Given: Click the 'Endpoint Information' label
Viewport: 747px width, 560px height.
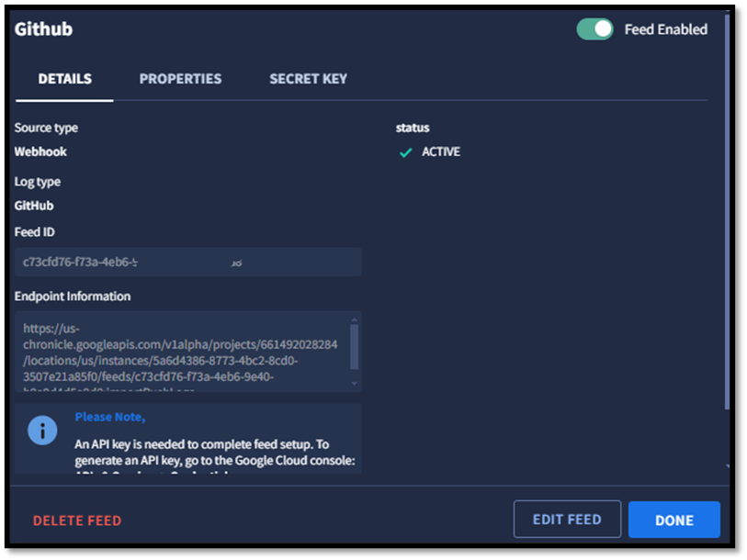Looking at the screenshot, I should (73, 297).
